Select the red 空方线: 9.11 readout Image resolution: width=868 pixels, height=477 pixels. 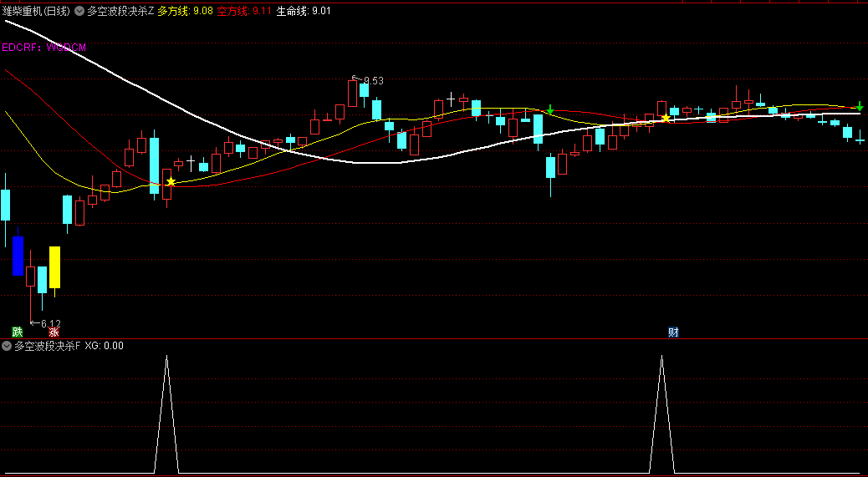pos(244,11)
